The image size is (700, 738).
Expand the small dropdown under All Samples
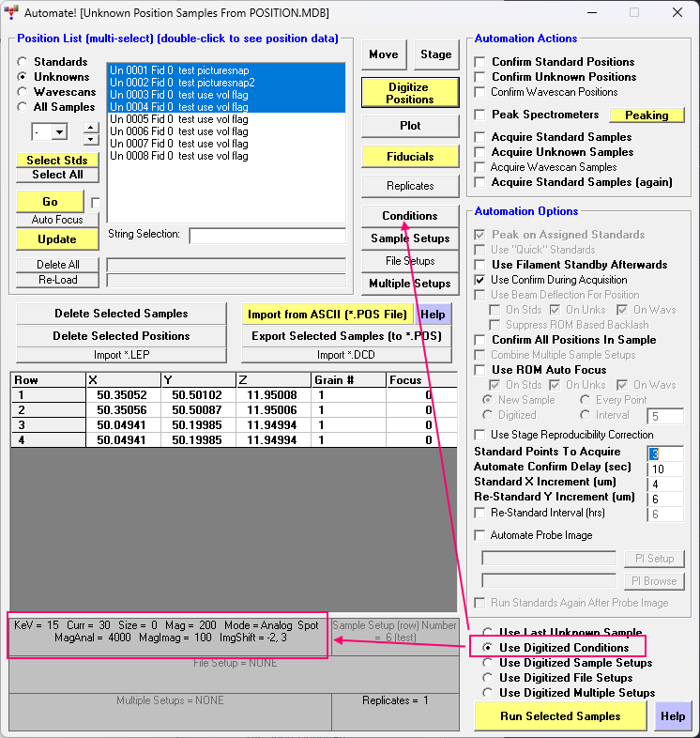58,132
